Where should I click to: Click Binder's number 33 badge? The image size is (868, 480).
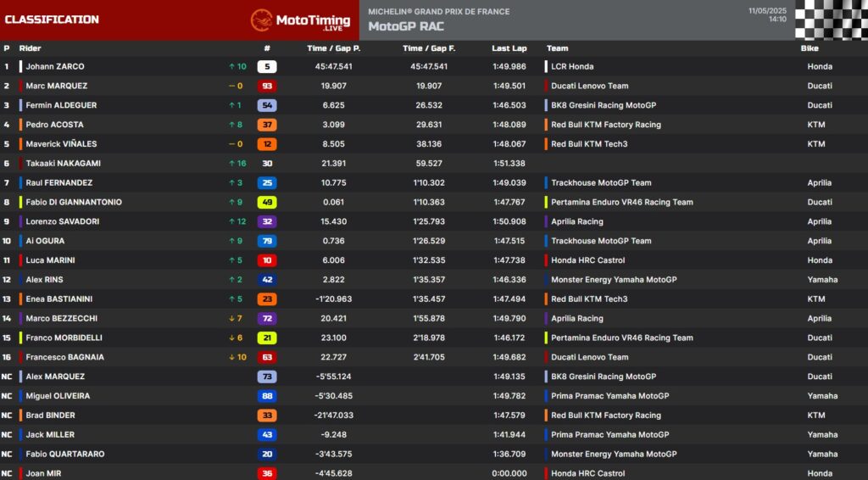click(267, 416)
